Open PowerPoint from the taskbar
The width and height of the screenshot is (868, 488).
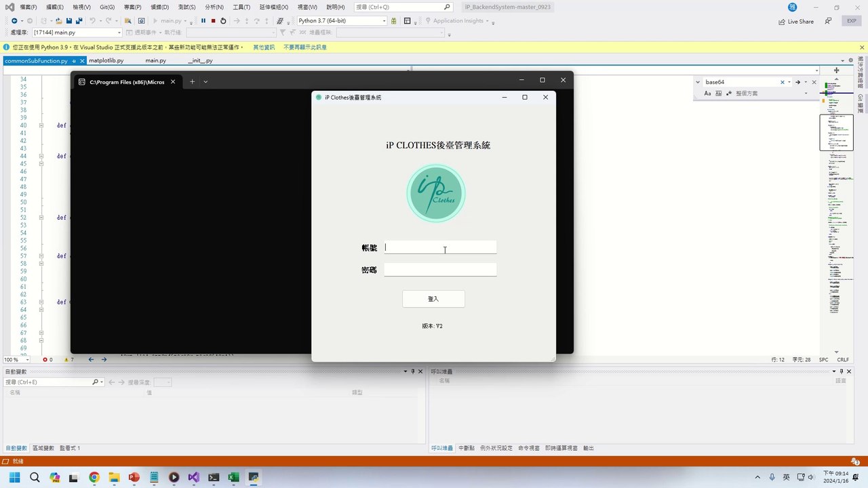click(134, 477)
